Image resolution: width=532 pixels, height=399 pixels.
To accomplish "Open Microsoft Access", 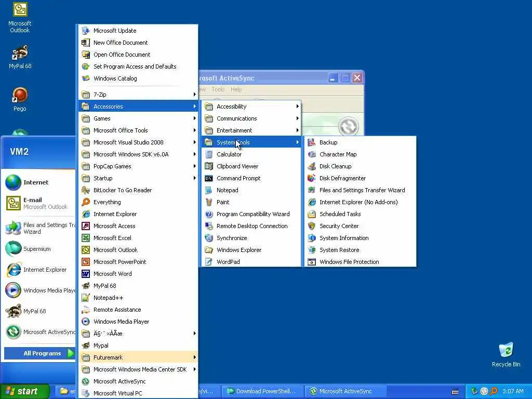I will [138, 226].
